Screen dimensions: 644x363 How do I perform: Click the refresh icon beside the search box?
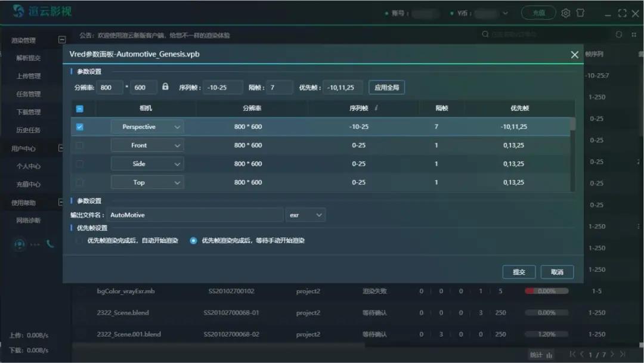click(x=618, y=35)
